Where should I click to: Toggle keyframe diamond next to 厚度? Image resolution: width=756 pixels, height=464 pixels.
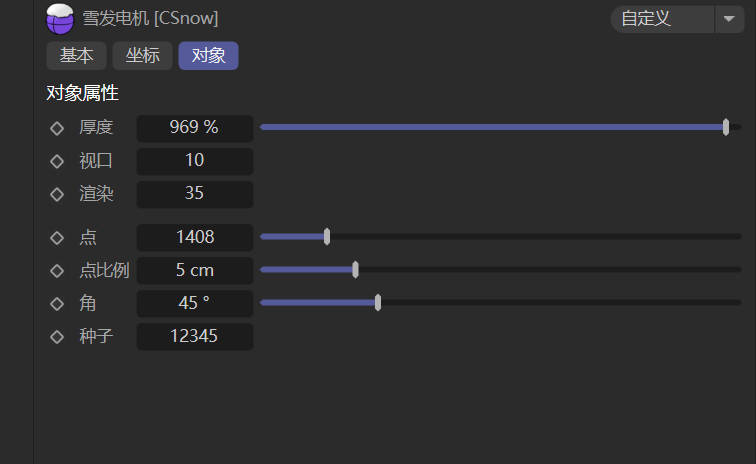(x=57, y=127)
